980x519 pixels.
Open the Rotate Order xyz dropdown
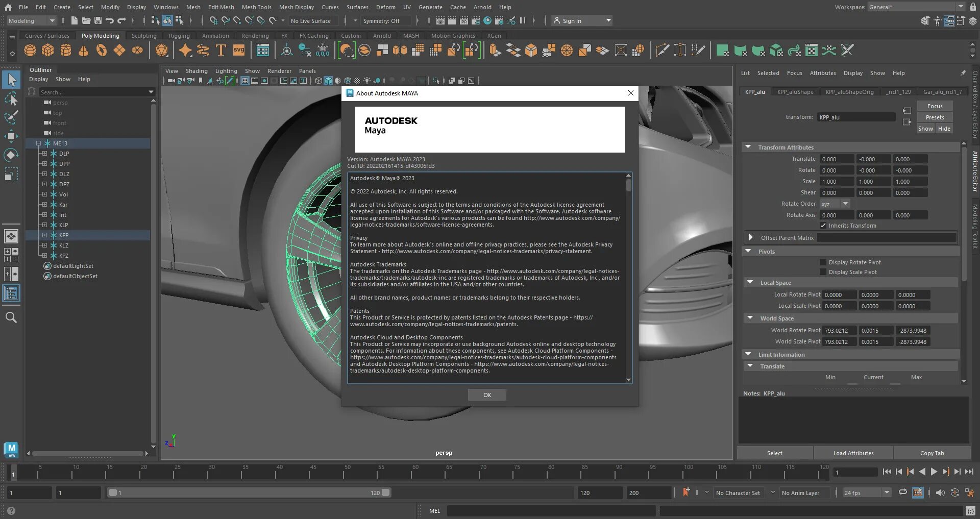835,204
